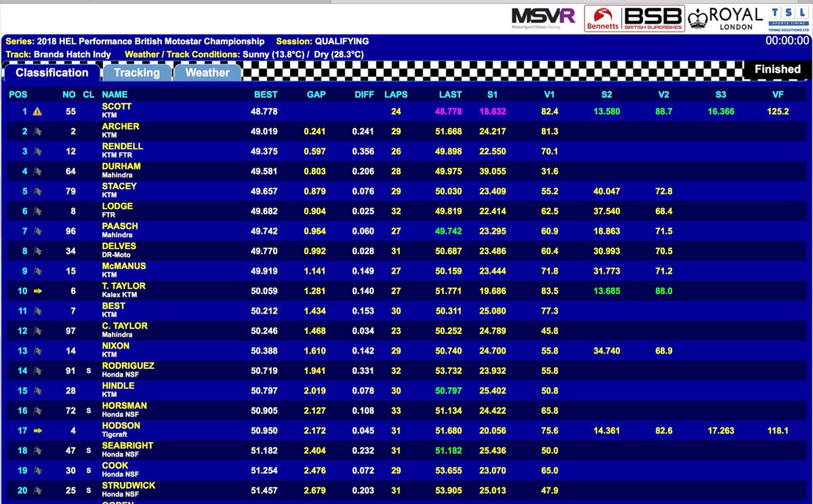Click SCOTT's best time 48.778

click(264, 112)
